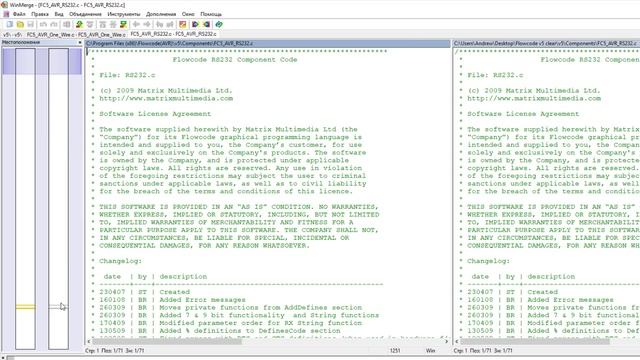
Task: Click '(c) 2009 Matrix Multimedia Ltd.' in right pane
Action: coord(534,91)
